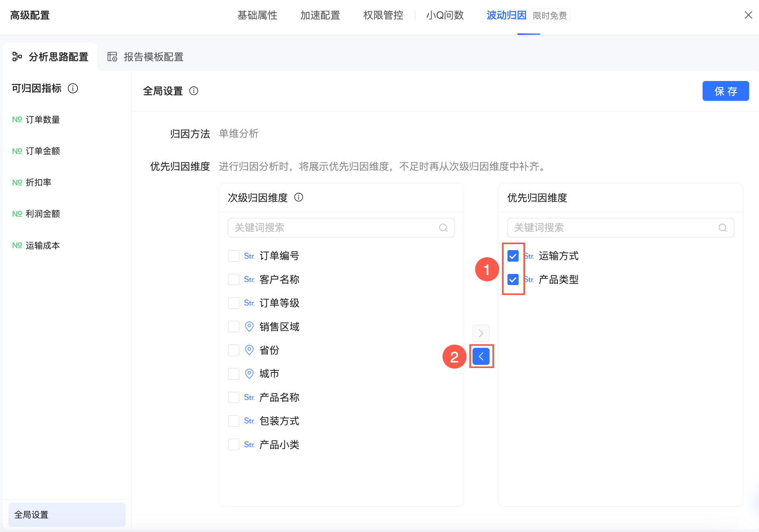This screenshot has width=759, height=532.
Task: Uncheck the 产品类型 checkbox
Action: click(513, 279)
